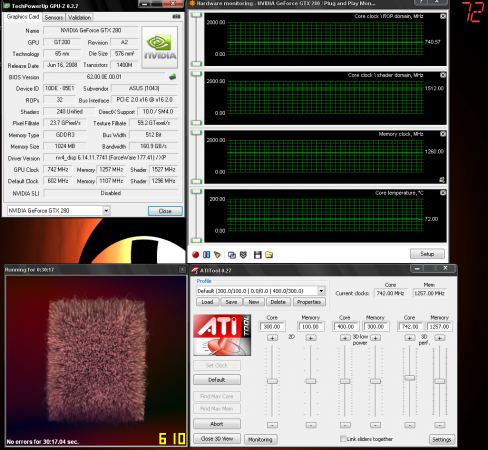Decrease 3D perf Memory with minus button

click(x=440, y=425)
